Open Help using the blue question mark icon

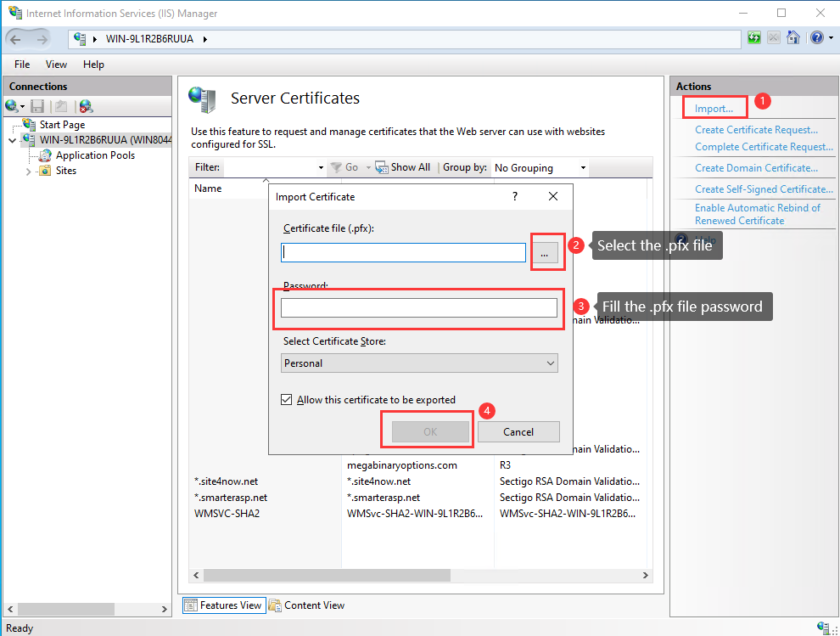pyautogui.click(x=816, y=37)
